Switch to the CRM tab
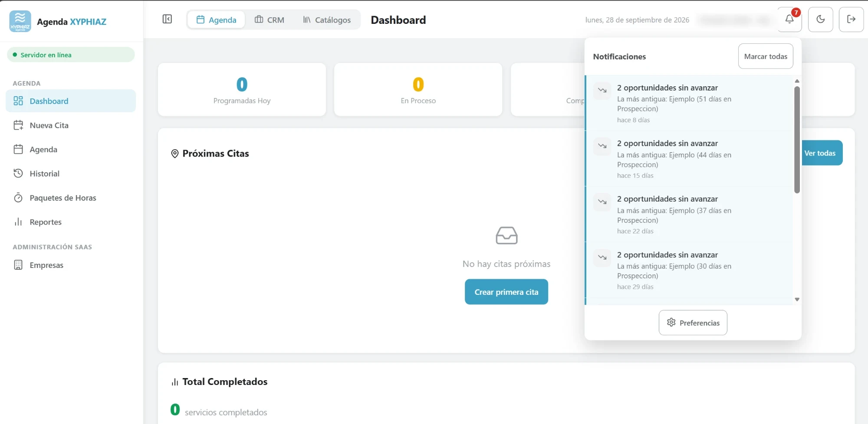The height and width of the screenshot is (424, 868). click(x=270, y=20)
